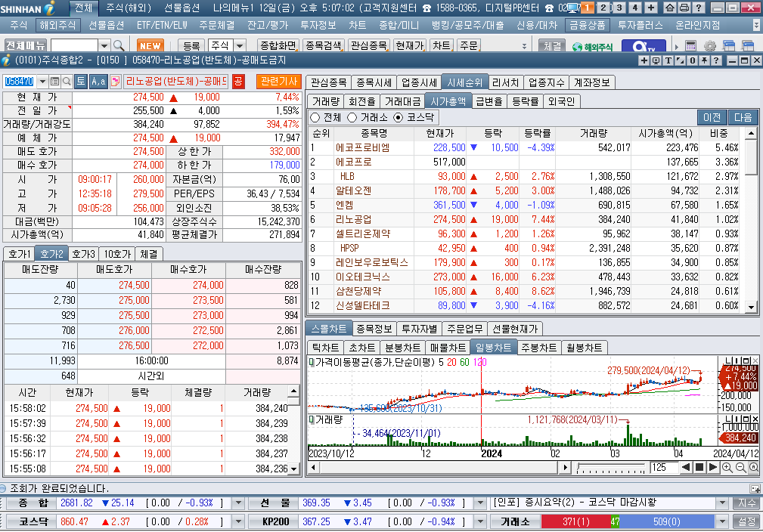Switch to the 주봉차트 tab
The width and height of the screenshot is (763, 532).
[538, 348]
